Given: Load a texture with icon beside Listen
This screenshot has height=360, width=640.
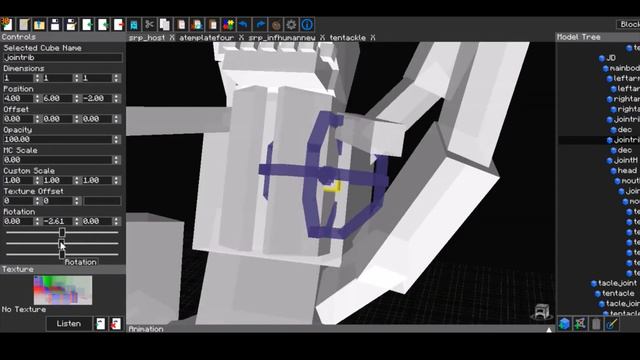Looking at the screenshot, I should click(100, 324).
